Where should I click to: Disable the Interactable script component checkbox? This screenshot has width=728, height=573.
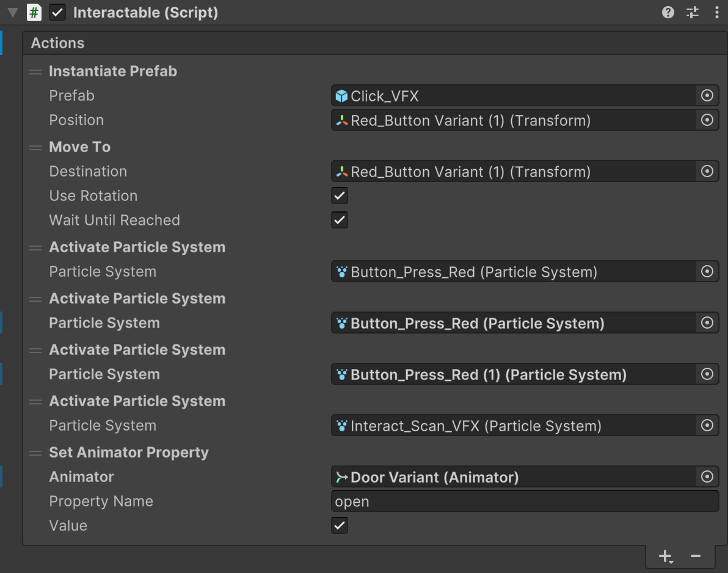(x=57, y=12)
